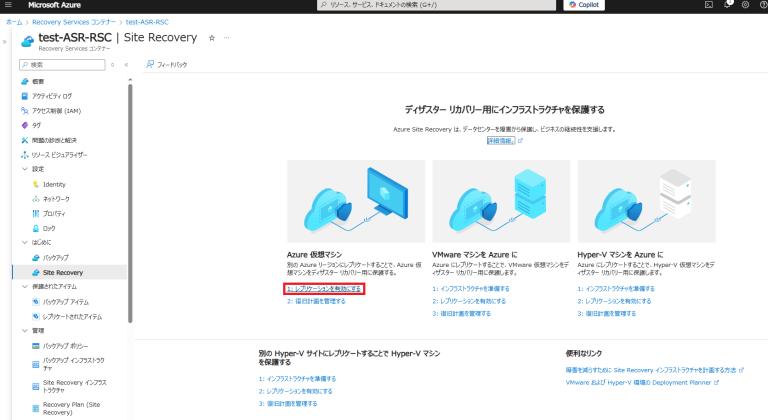768x420 pixels.
Task: Click the help question mark icon
Action: click(x=762, y=5)
